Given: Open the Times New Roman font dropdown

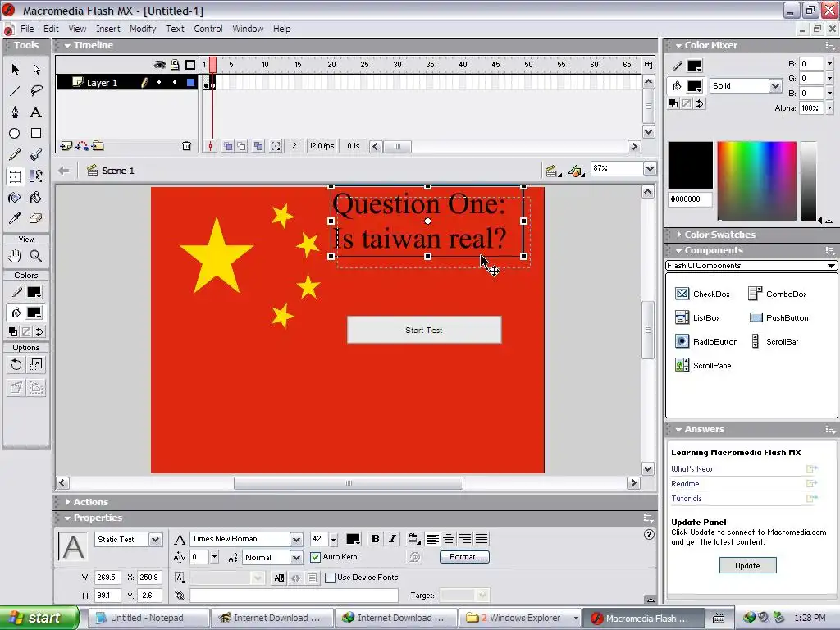Looking at the screenshot, I should [296, 540].
